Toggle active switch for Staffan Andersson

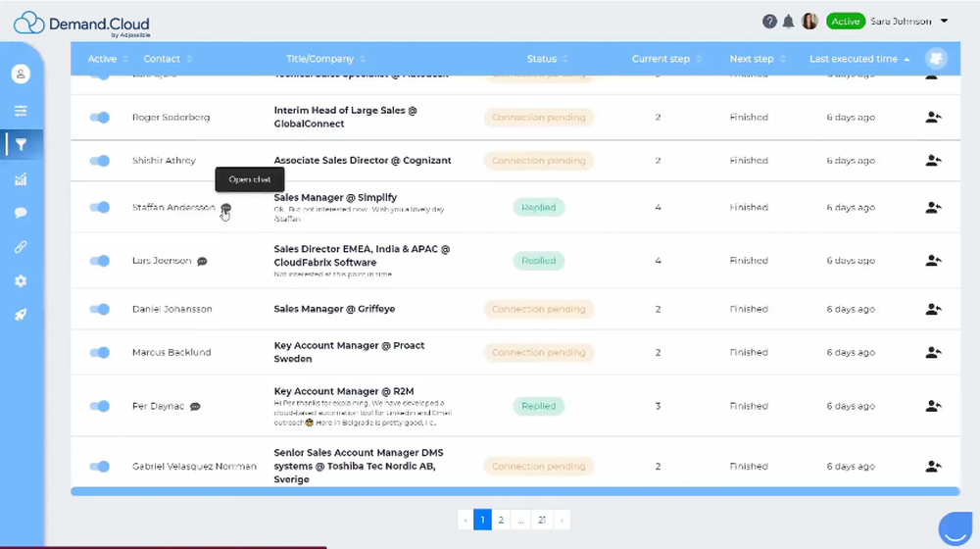[x=99, y=207]
